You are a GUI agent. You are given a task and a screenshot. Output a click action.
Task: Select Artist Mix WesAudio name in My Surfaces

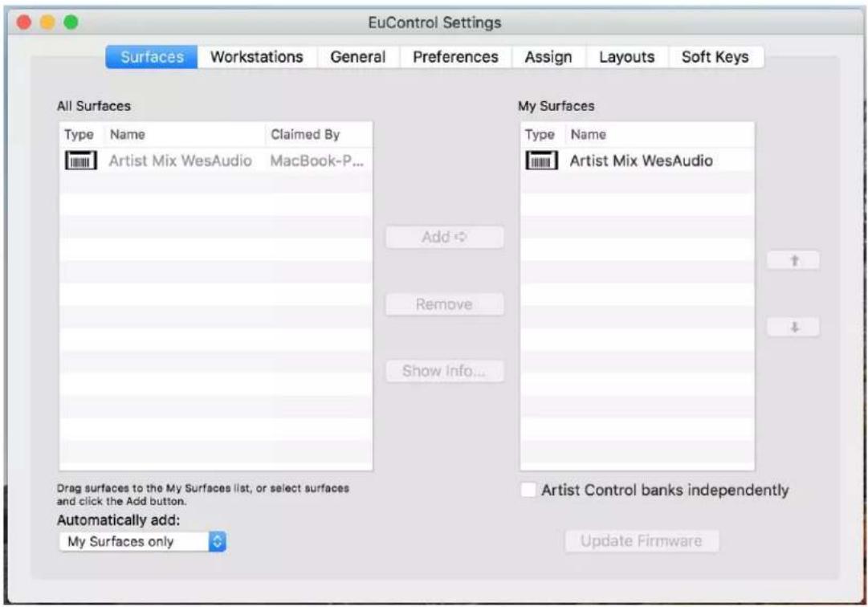tap(641, 161)
